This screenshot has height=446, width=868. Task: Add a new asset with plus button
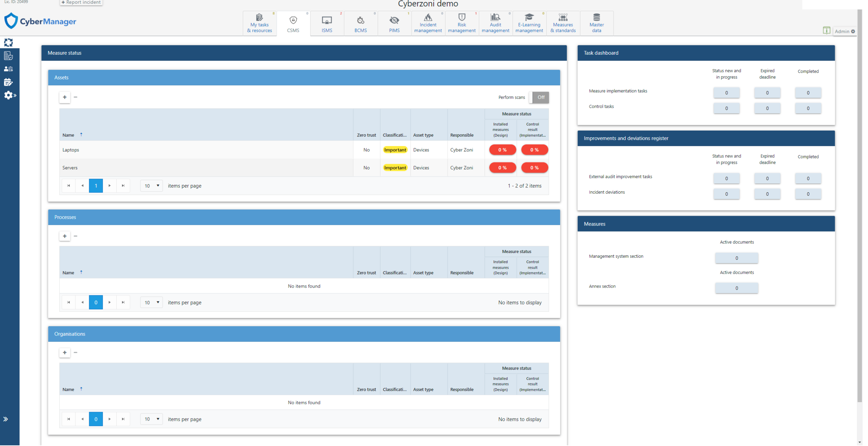click(x=65, y=97)
